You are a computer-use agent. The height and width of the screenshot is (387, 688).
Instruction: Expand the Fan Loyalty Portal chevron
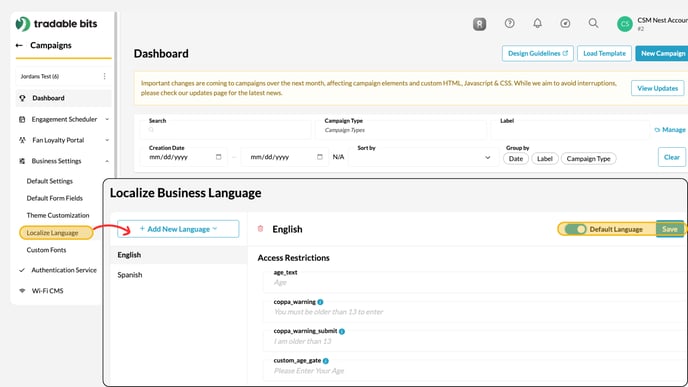point(107,140)
